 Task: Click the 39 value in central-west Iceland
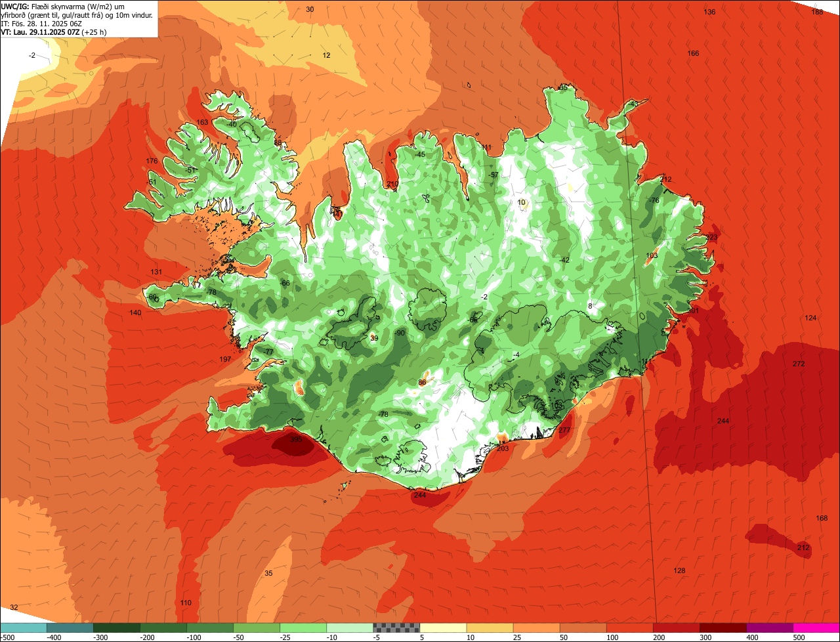(374, 338)
